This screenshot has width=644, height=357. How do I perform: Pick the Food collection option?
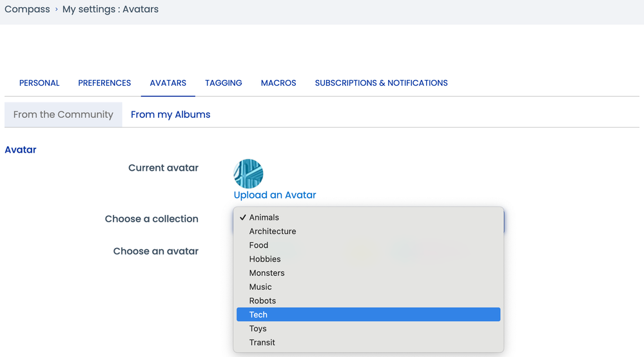point(259,246)
